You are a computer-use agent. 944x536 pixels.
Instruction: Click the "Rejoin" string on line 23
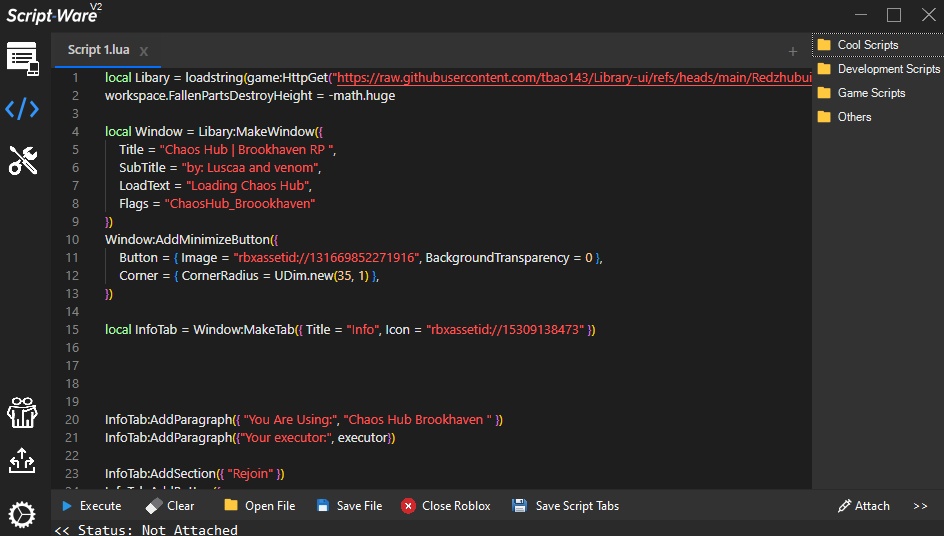[x=252, y=474]
